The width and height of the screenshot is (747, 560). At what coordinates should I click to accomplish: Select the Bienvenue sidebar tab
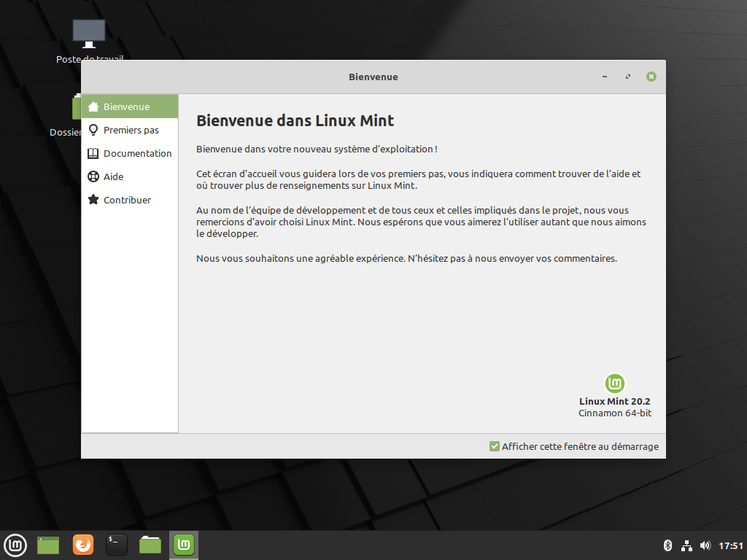tap(130, 106)
